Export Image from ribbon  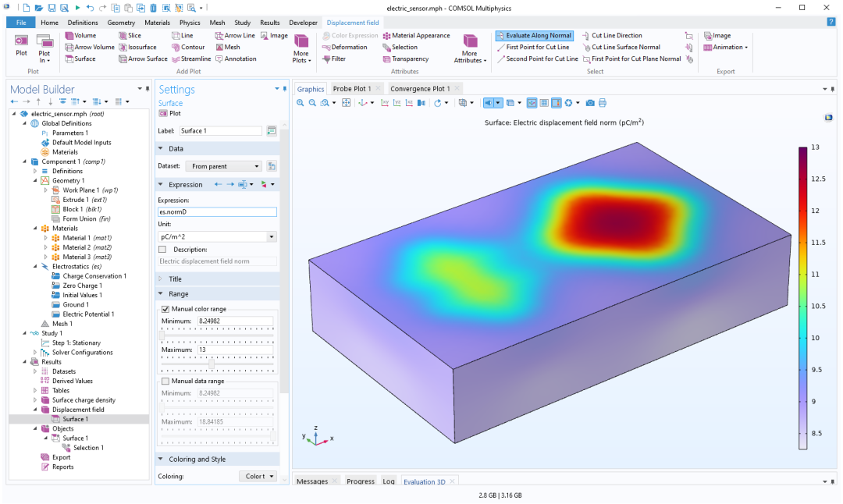[717, 35]
